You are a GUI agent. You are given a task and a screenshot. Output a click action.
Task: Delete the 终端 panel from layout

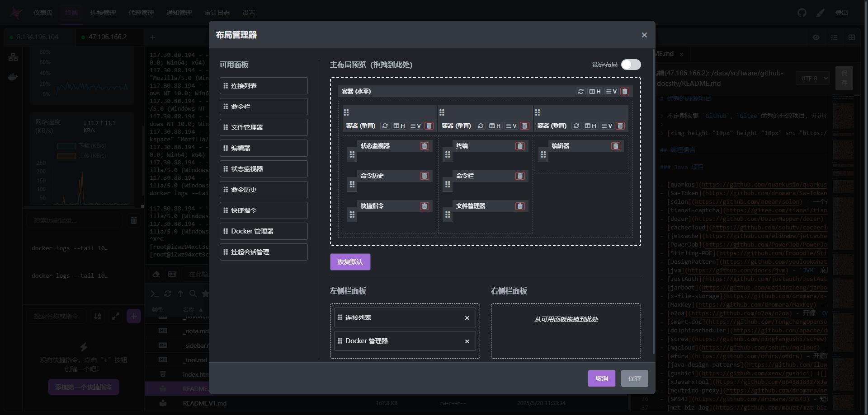click(x=520, y=146)
